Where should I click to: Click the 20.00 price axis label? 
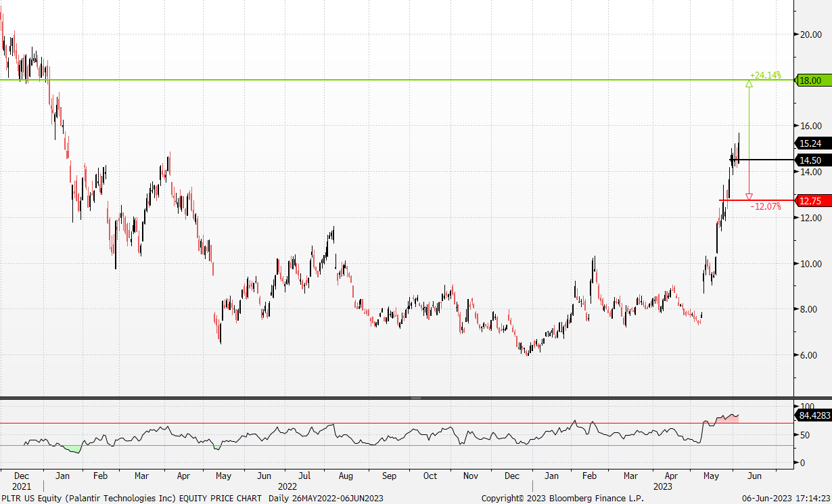[811, 35]
